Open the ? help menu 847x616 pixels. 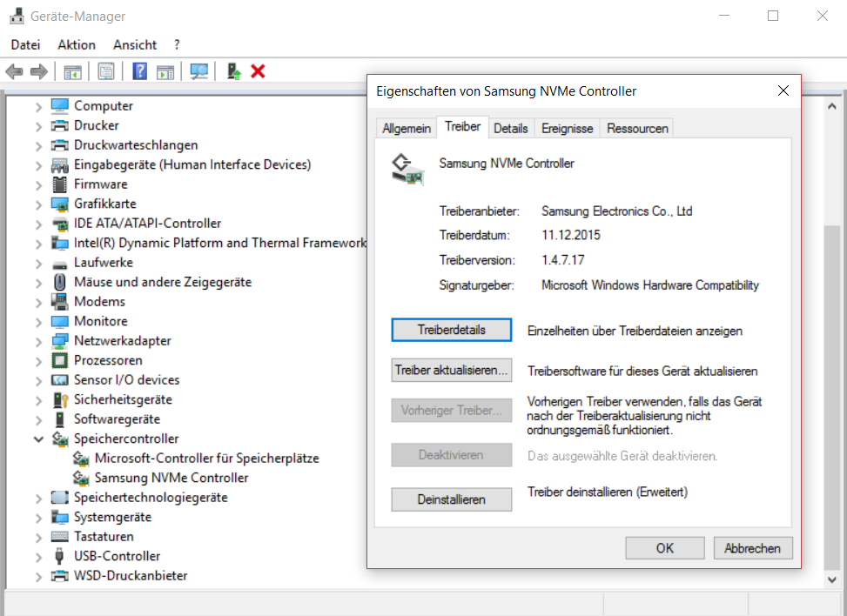pyautogui.click(x=177, y=45)
